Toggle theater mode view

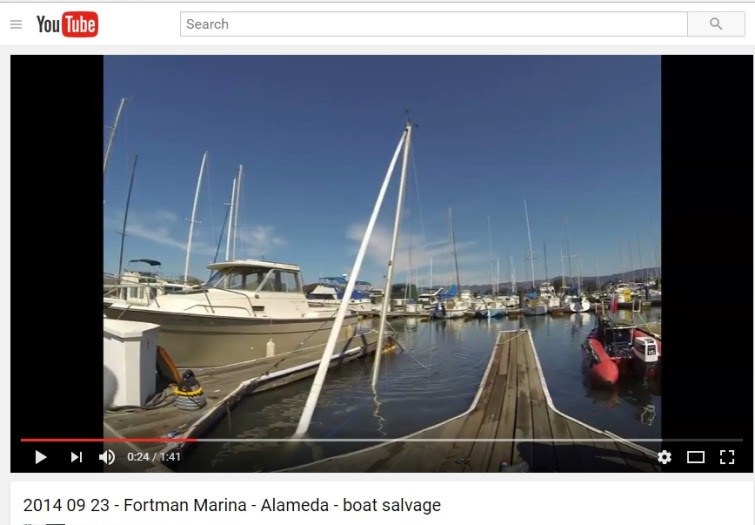[x=695, y=457]
